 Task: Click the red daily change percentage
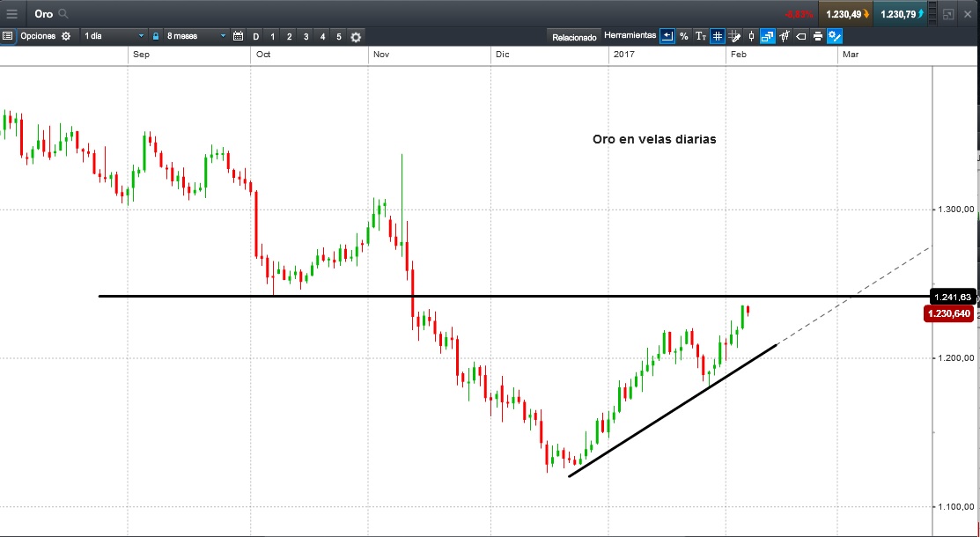coord(799,14)
